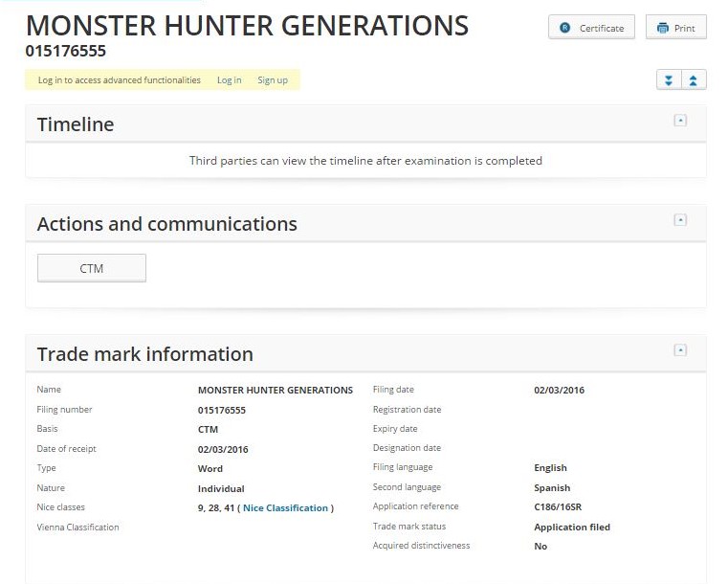
Task: Collapse the Trade mark information section
Action: [x=680, y=349]
